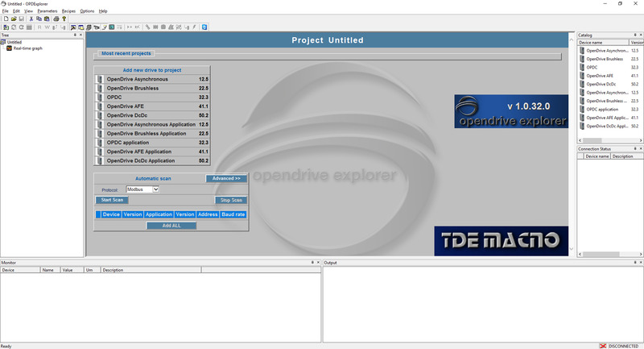Image resolution: width=644 pixels, height=349 pixels.
Task: Click the Monitor panel pushpin icon
Action: tap(312, 262)
